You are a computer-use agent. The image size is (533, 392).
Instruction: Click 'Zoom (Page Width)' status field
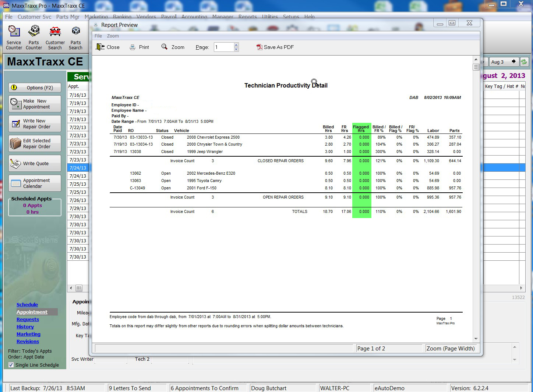click(451, 348)
